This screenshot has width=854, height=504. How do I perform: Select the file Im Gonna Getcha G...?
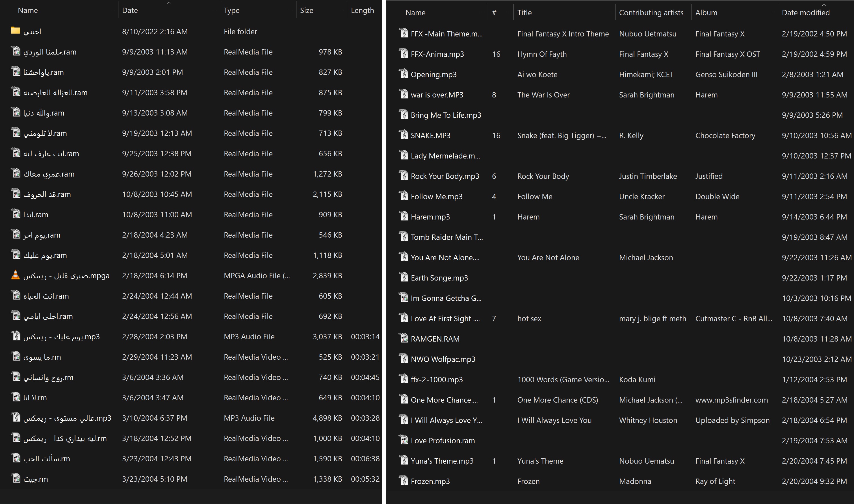(x=446, y=298)
